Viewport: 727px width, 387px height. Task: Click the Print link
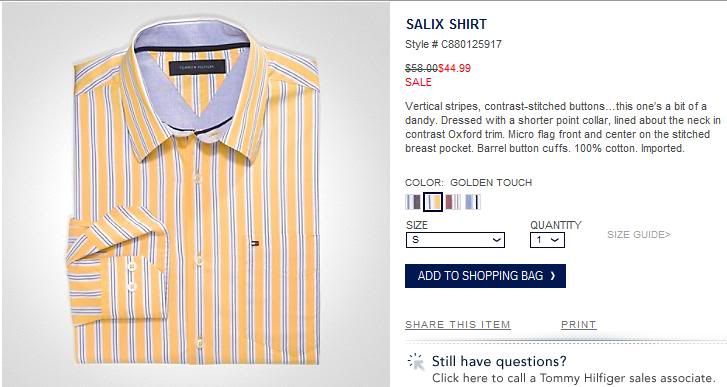click(x=579, y=324)
